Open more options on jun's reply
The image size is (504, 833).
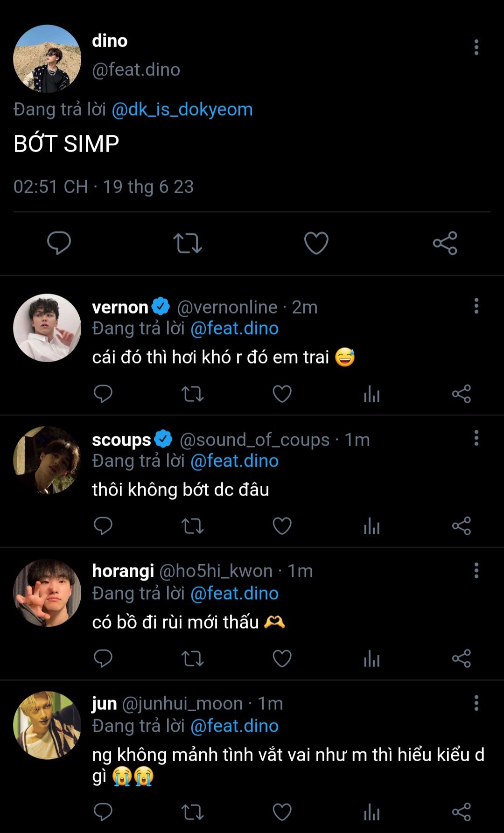coord(476,703)
